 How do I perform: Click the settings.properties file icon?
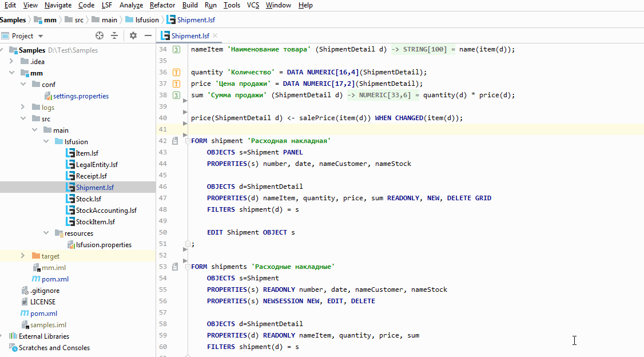tap(48, 96)
